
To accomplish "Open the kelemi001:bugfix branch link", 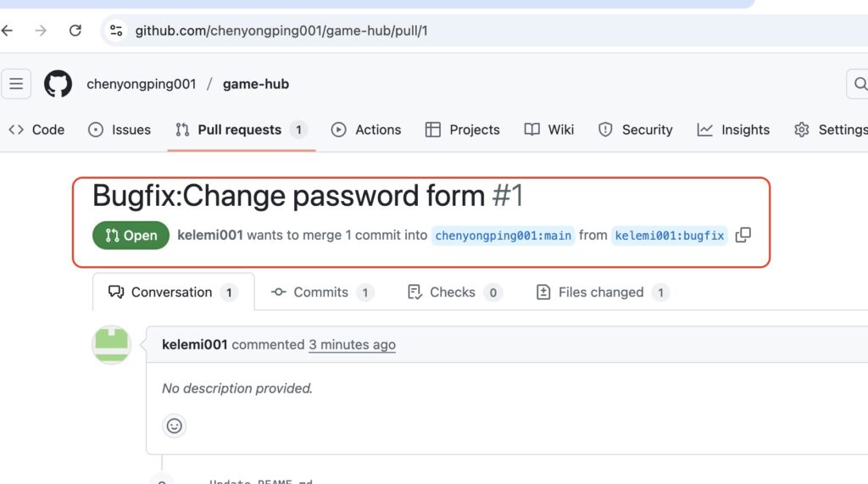I will (670, 236).
